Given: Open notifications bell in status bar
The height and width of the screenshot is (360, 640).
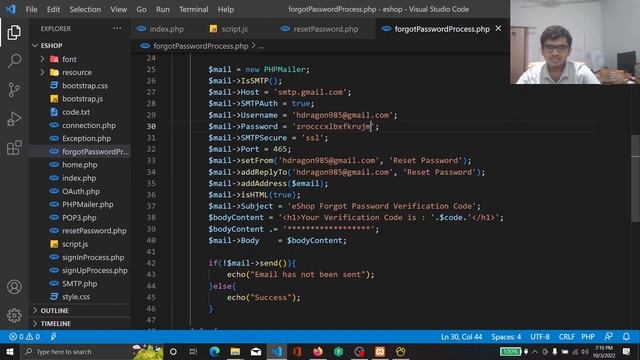Looking at the screenshot, I should point(626,337).
